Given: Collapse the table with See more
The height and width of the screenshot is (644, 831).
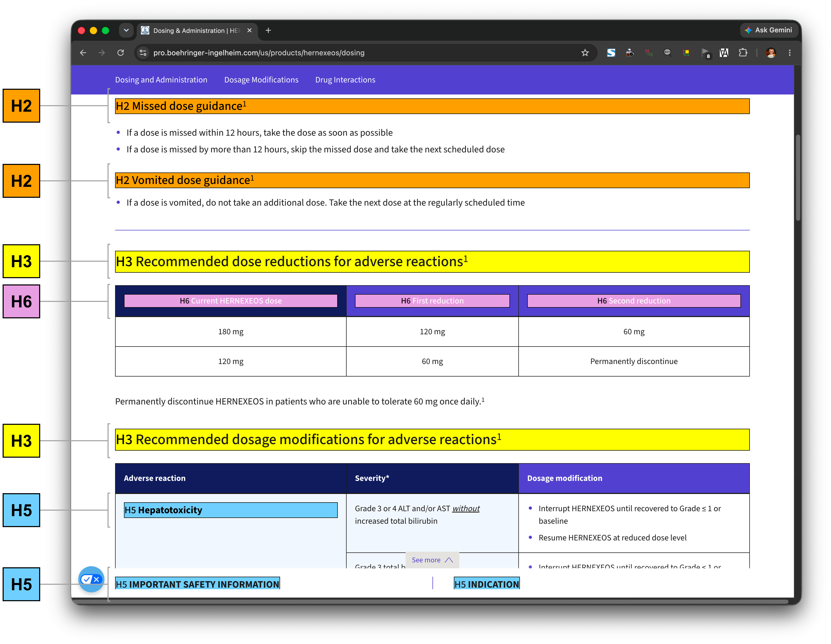Looking at the screenshot, I should pos(432,560).
